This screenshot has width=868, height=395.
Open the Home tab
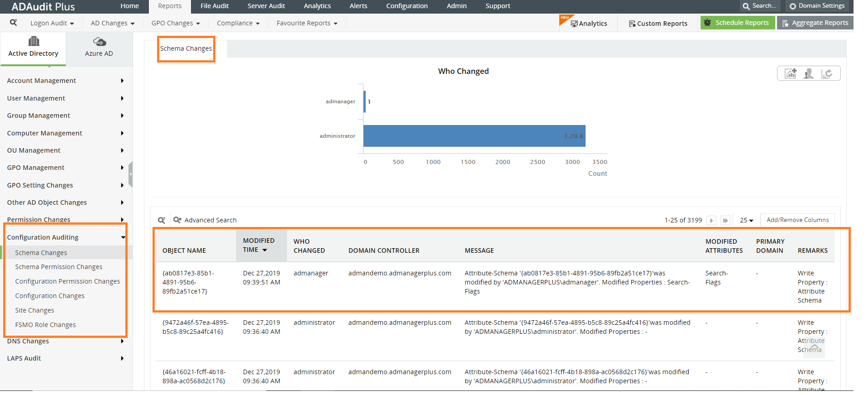coord(130,6)
